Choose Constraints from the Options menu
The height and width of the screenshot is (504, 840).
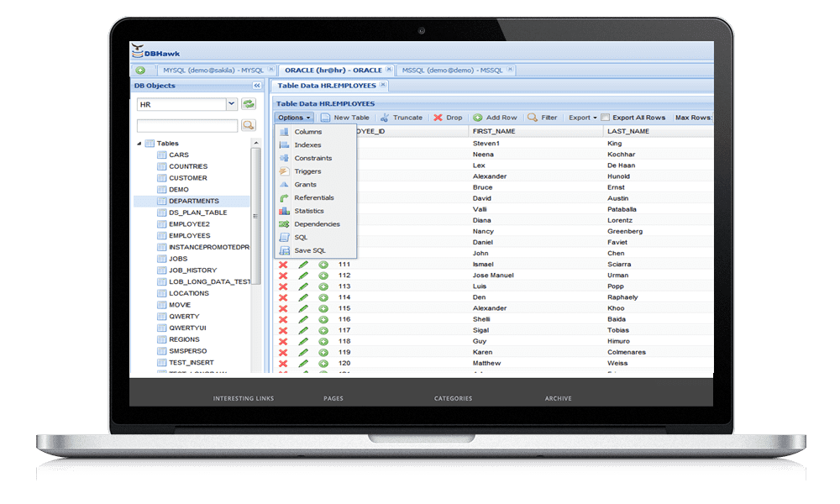click(312, 158)
